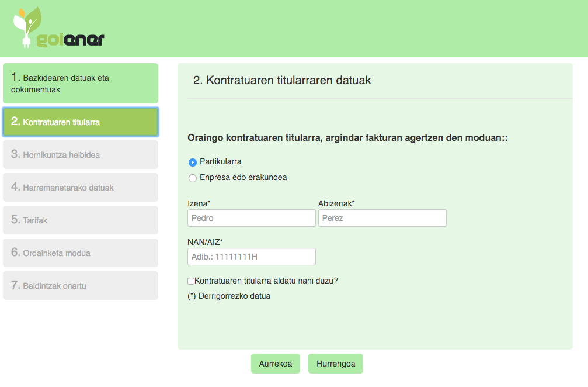Jump to step 6 Ordainketa modua

[81, 253]
